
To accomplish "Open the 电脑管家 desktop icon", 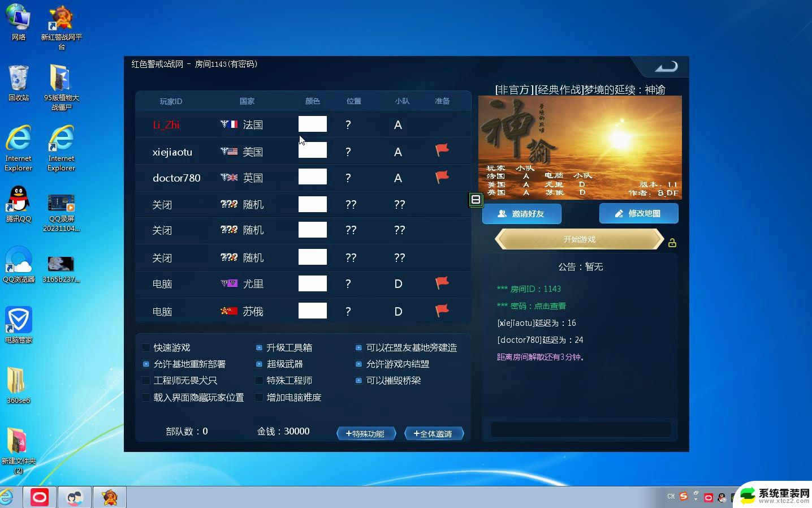I will (x=19, y=325).
